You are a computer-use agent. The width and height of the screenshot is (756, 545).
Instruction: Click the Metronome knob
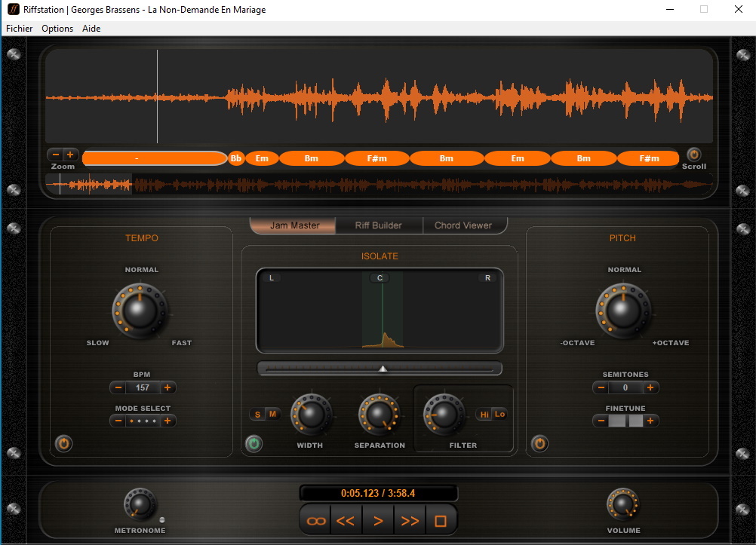pos(140,504)
